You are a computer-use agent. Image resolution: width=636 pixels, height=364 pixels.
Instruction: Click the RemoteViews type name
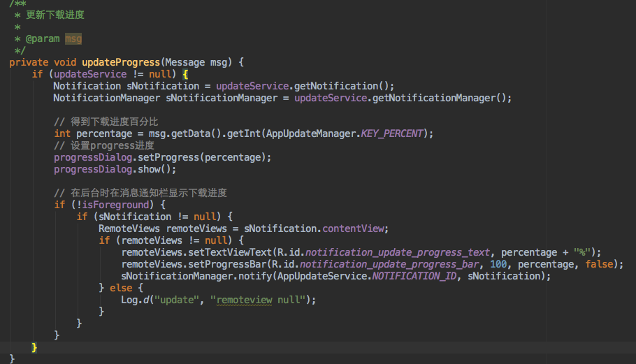[129, 228]
